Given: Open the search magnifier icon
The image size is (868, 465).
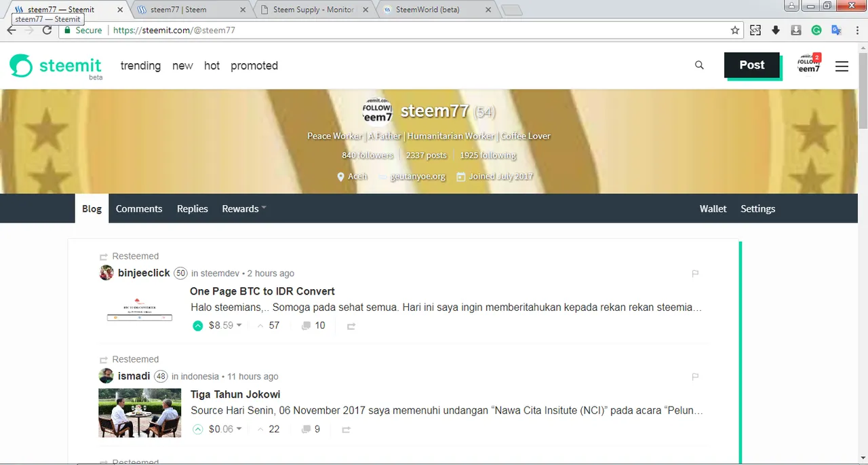Looking at the screenshot, I should 699,65.
